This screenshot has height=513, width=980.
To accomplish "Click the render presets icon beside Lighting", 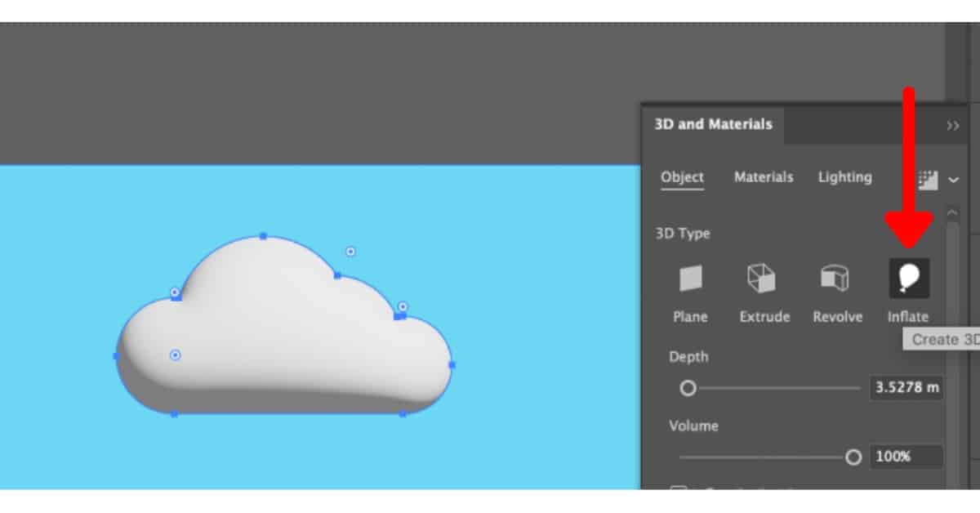I will [929, 179].
